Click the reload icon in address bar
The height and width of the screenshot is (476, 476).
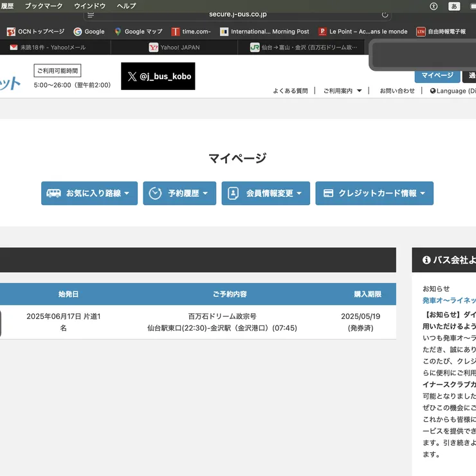(385, 14)
